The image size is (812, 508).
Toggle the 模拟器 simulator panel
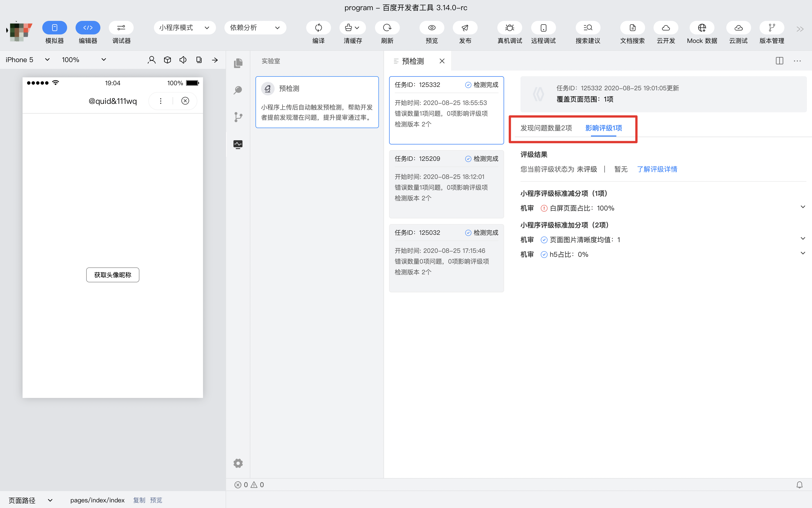click(x=54, y=28)
